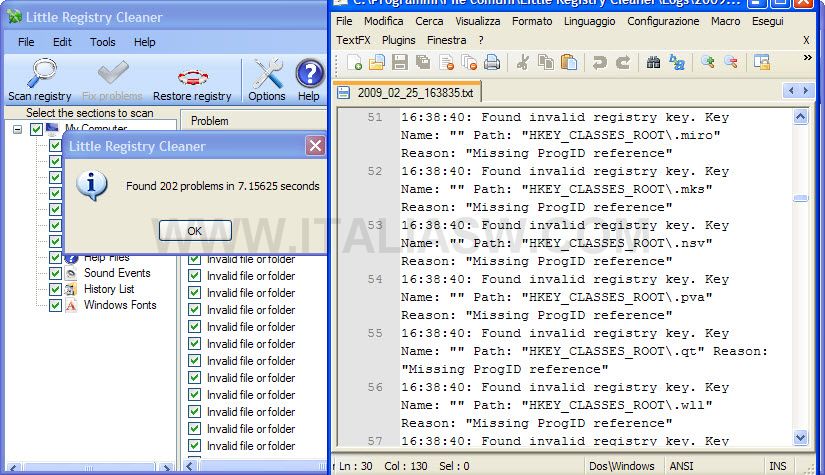825x475 pixels.
Task: Open Tools menu in Registry Cleaner
Action: [103, 42]
